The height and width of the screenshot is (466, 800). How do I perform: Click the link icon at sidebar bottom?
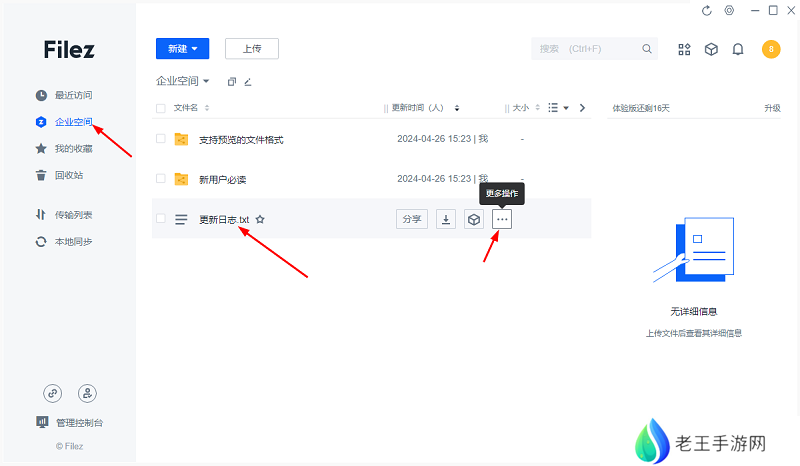coord(53,394)
